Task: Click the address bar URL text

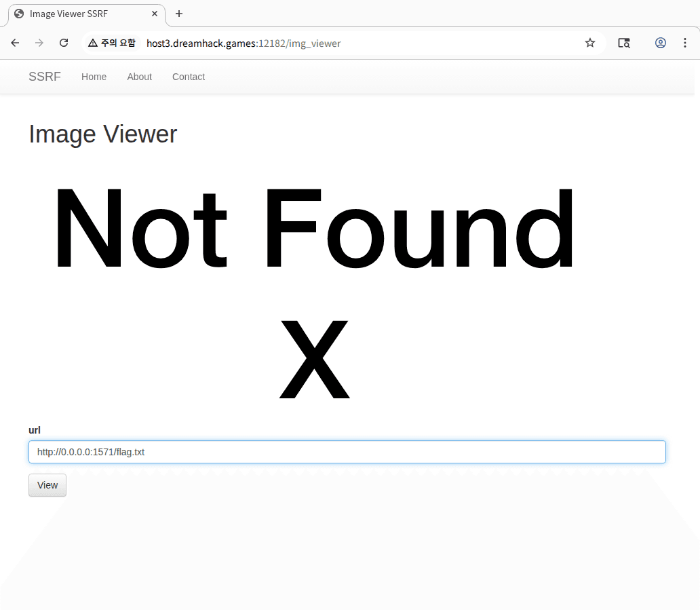Action: click(244, 43)
